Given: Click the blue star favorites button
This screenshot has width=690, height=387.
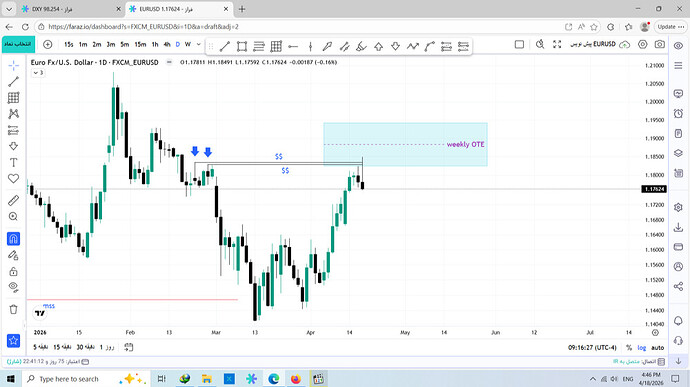Looking at the screenshot, I should pos(13,340).
